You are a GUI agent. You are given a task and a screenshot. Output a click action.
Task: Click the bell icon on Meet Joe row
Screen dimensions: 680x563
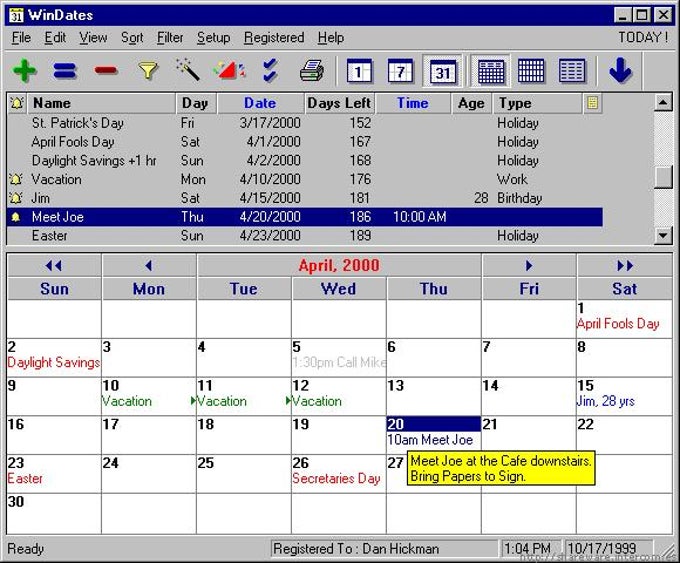(16, 217)
